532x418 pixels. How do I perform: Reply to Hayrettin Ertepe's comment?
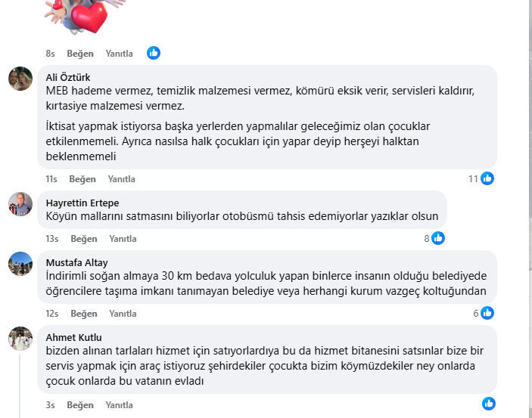point(123,239)
